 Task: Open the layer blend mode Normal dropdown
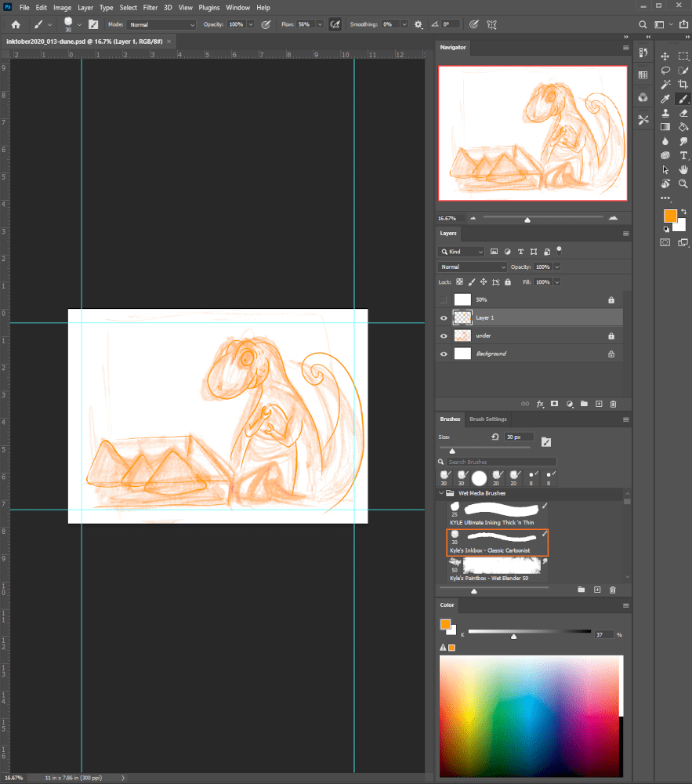[473, 267]
